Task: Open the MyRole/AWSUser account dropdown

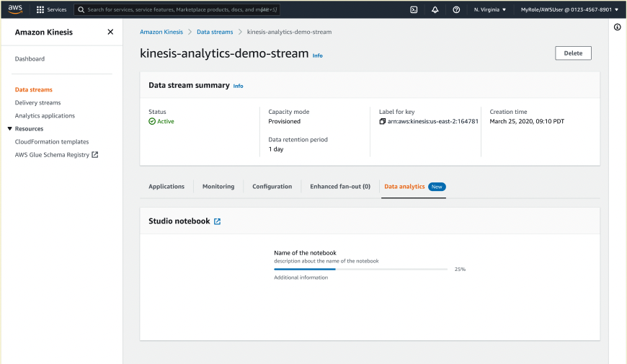Action: (x=569, y=9)
